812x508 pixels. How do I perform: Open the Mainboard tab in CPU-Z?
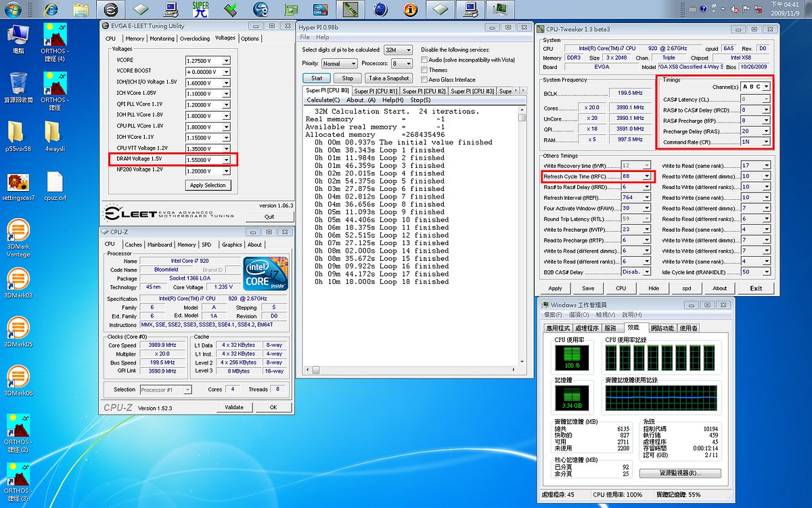point(160,245)
